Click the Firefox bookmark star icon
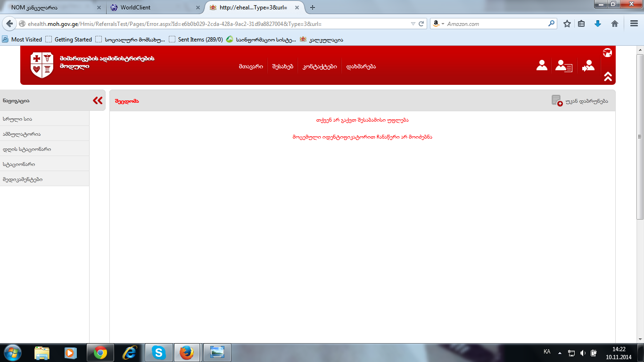This screenshot has height=362, width=644. click(x=567, y=24)
